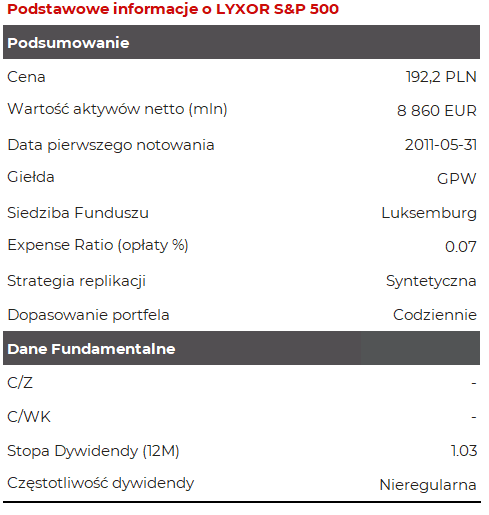Click the Expense Ratio (opłaty %) label
489x515 pixels.
tap(98, 245)
